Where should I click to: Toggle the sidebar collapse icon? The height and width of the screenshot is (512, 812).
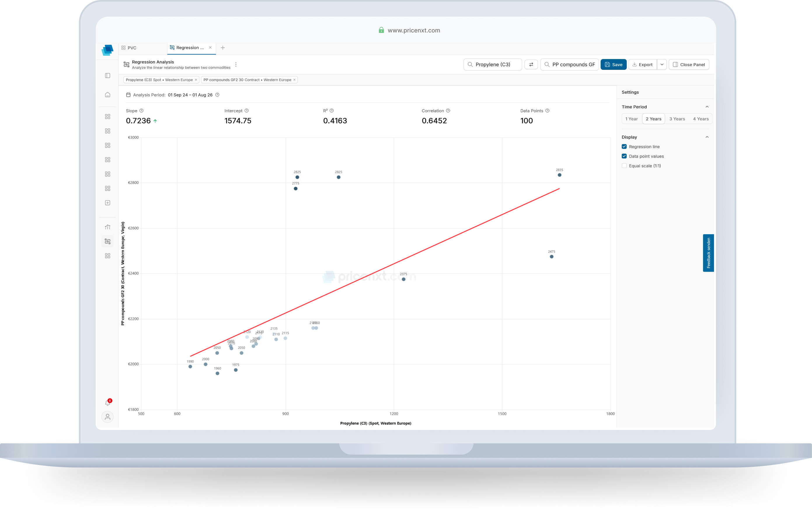(x=108, y=76)
